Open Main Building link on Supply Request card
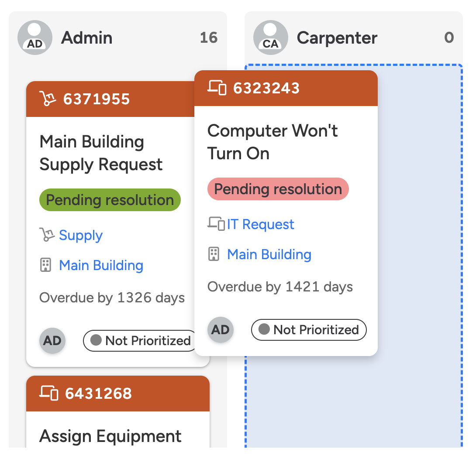The height and width of the screenshot is (476, 476). click(101, 265)
